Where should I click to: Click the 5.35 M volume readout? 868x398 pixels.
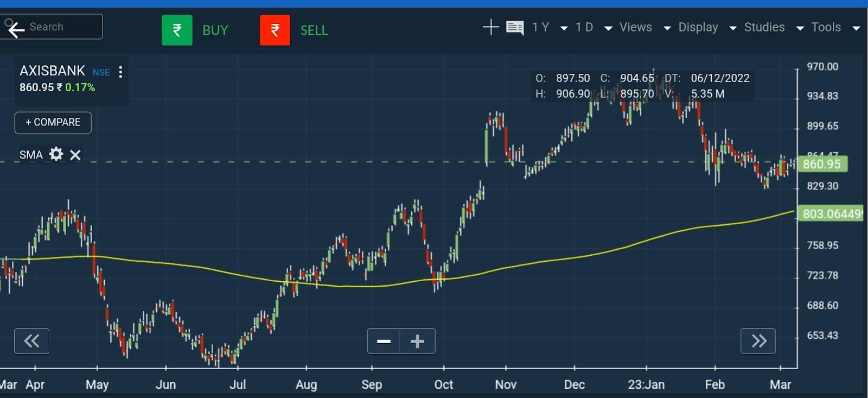click(x=707, y=94)
